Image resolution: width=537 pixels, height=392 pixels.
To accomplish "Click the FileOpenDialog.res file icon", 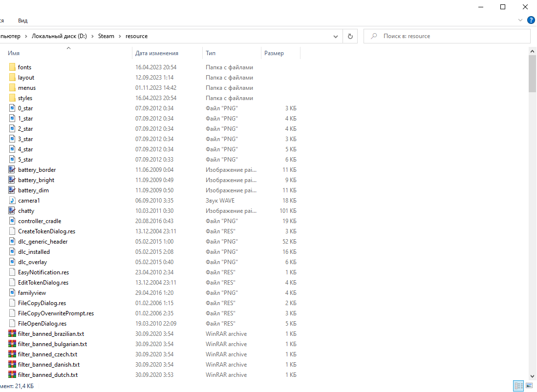I will click(x=12, y=324).
